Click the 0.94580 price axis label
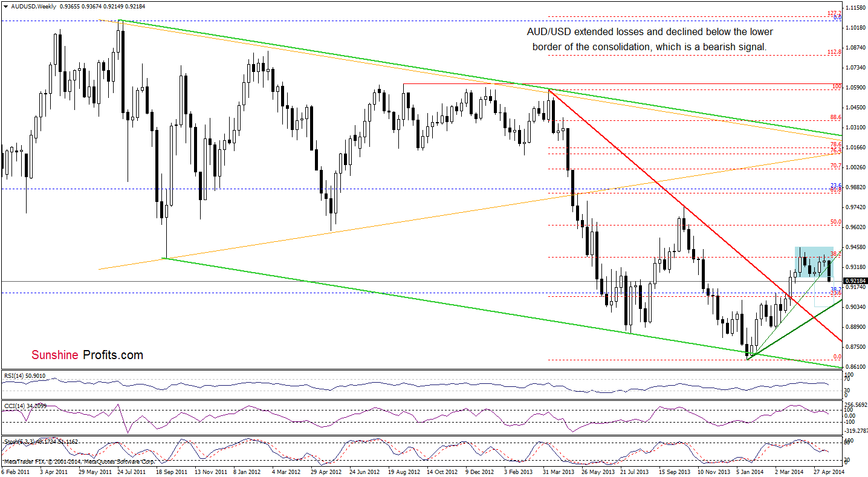868x477 pixels. (x=855, y=247)
